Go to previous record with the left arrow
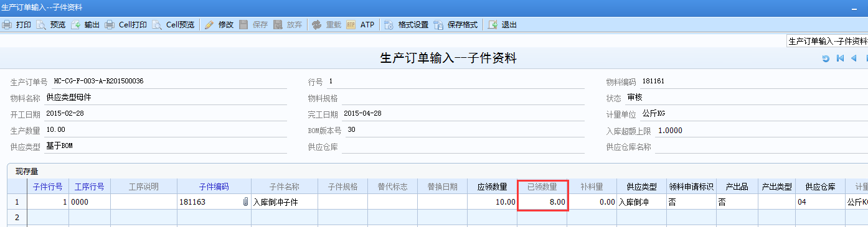This screenshot has width=868, height=227. coord(854,58)
